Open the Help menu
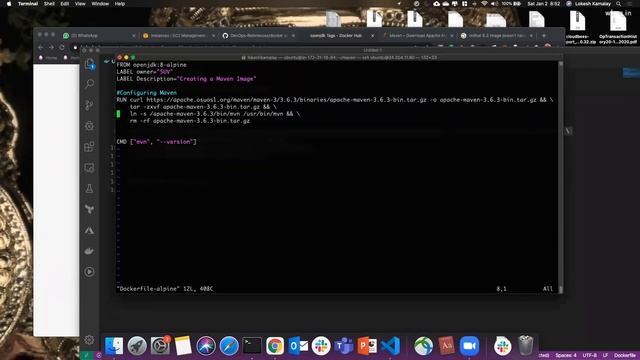Image resolution: width=640 pixels, height=360 pixels. pyautogui.click(x=120, y=4)
